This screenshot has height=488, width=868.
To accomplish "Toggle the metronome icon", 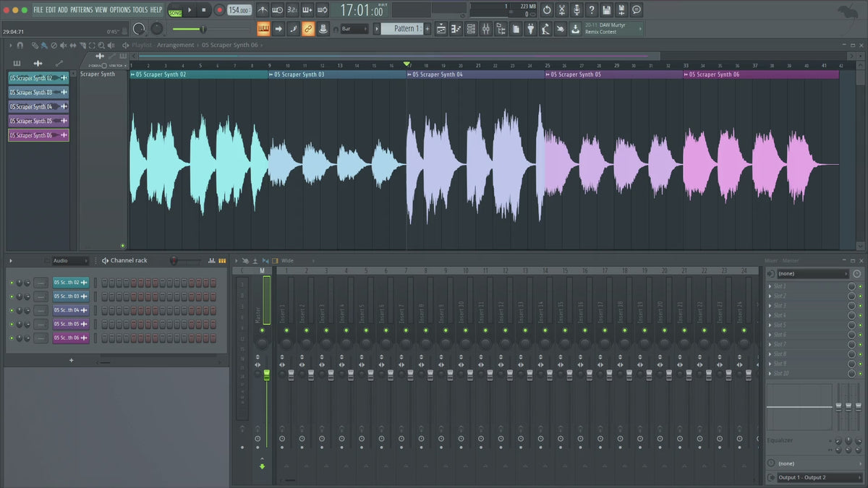I will click(x=262, y=10).
